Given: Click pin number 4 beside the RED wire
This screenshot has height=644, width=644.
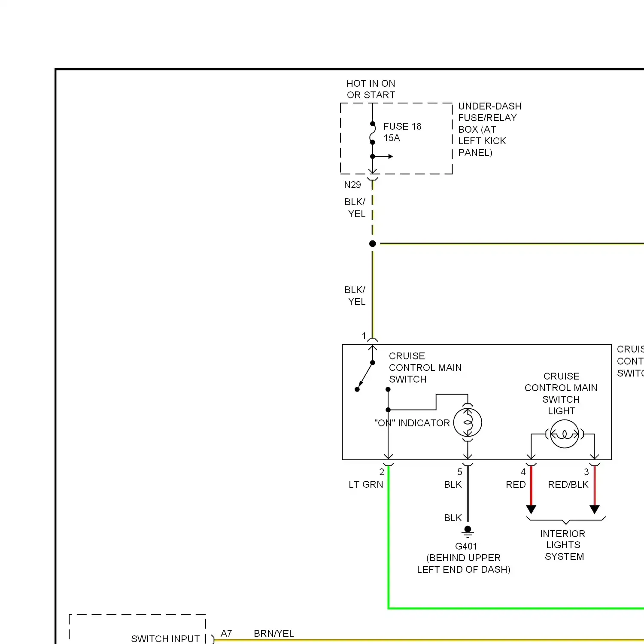Looking at the screenshot, I should click(x=523, y=472).
